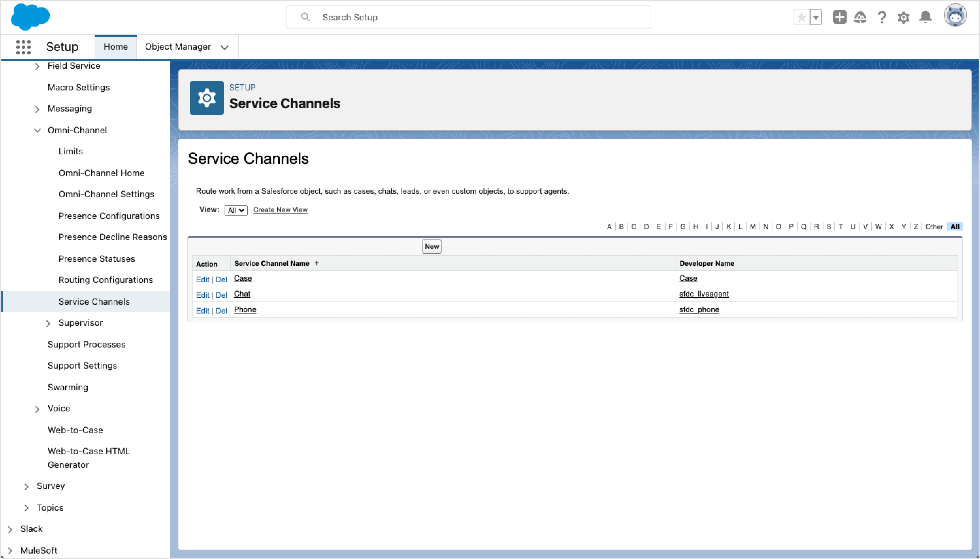
Task: Open the notifications bell
Action: pyautogui.click(x=925, y=17)
